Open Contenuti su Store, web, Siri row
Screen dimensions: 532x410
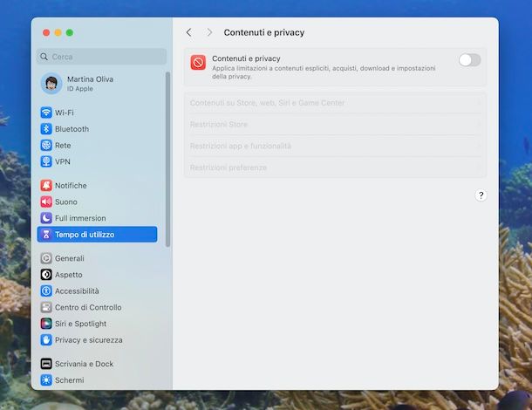coord(335,103)
